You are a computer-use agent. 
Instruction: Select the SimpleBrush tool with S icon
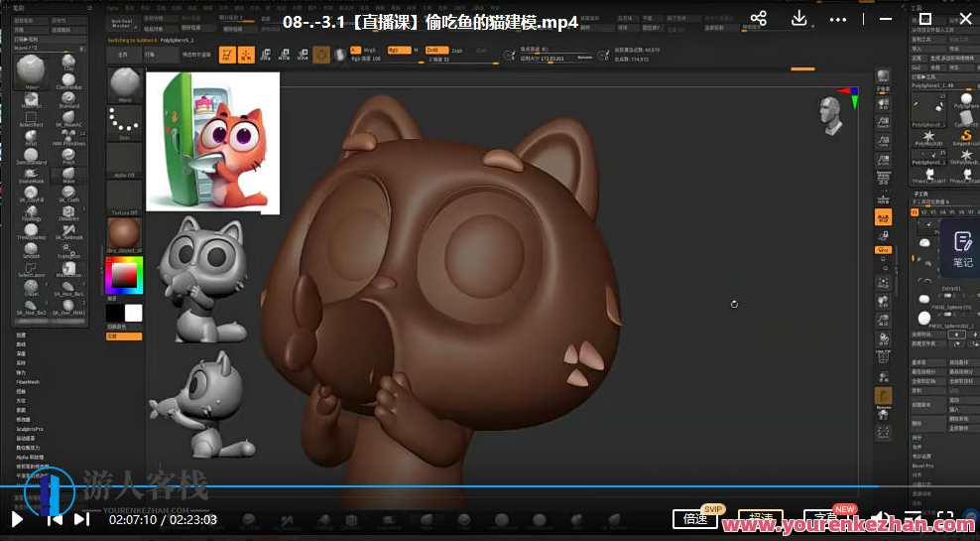[966, 138]
